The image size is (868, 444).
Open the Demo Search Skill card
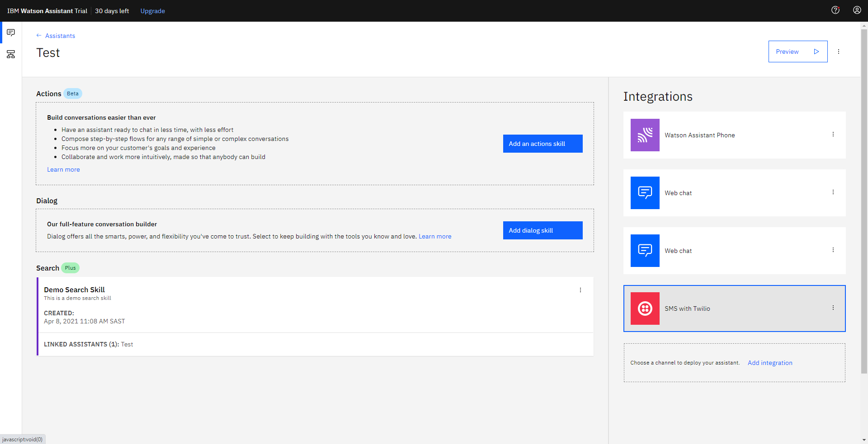(316, 316)
